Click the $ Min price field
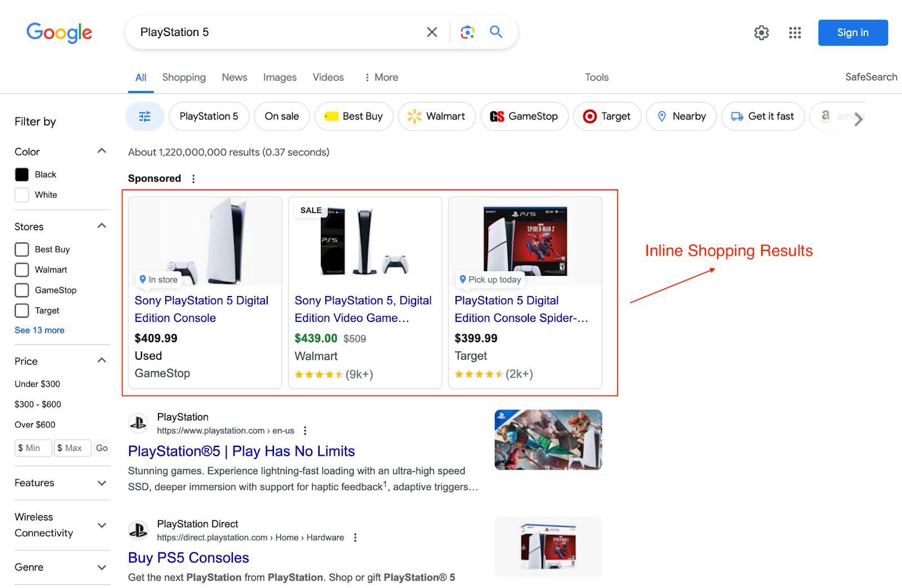Screen dimensions: 902x588 33,448
